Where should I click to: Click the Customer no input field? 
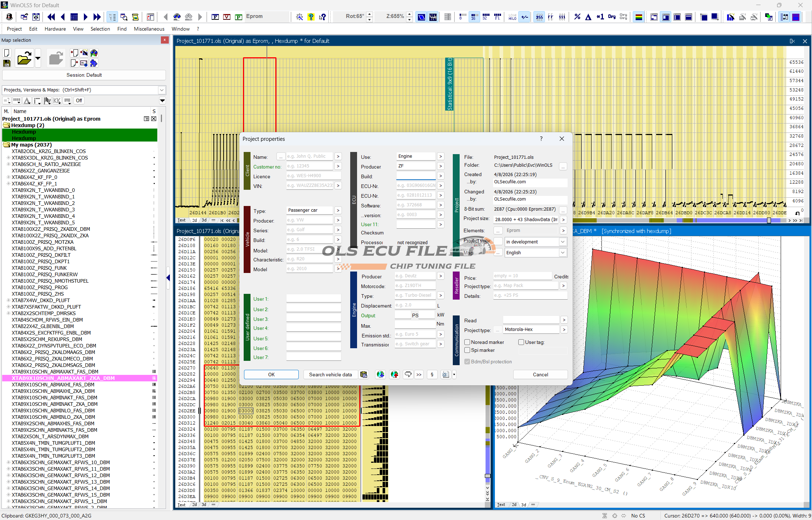point(310,166)
